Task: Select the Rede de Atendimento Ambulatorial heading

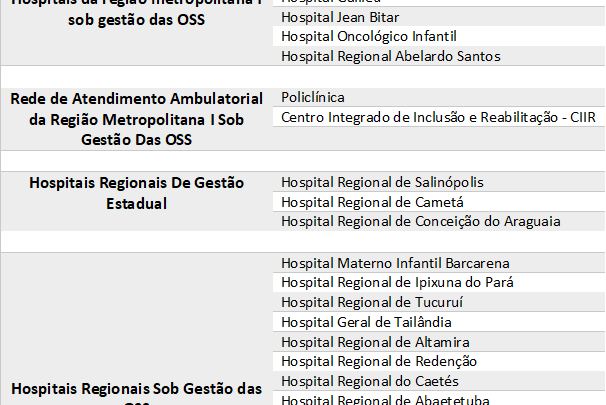Action: [x=136, y=119]
